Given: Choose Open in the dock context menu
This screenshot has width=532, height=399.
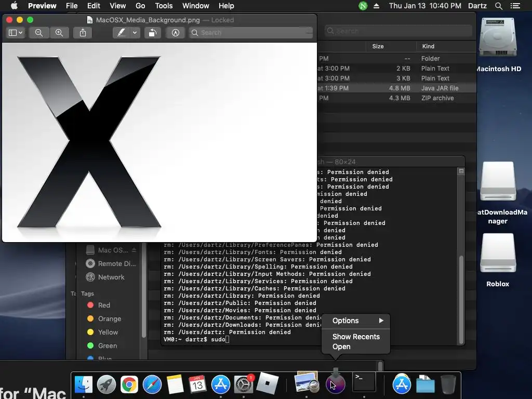Looking at the screenshot, I should (x=356, y=347).
